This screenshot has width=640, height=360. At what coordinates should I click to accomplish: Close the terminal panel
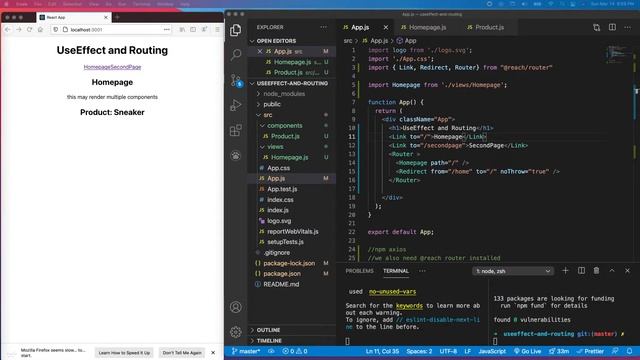click(627, 271)
